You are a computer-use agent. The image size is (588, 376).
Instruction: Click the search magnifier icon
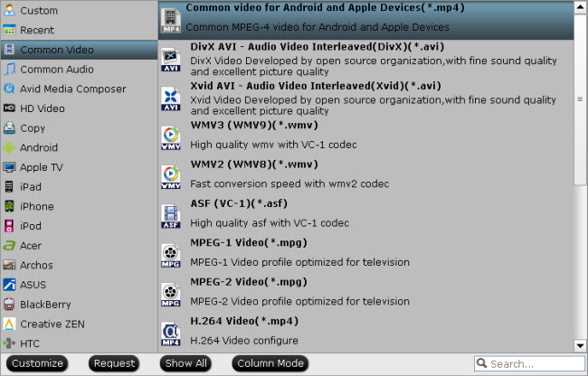point(482,362)
